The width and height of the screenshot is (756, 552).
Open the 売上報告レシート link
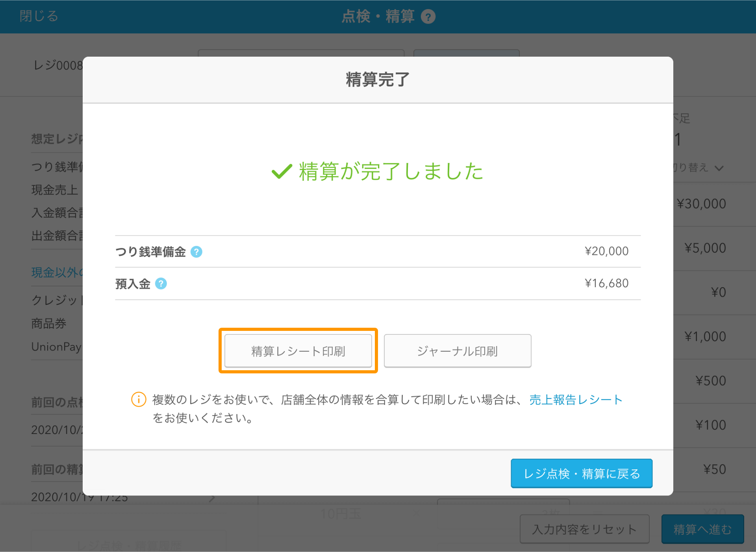(575, 400)
